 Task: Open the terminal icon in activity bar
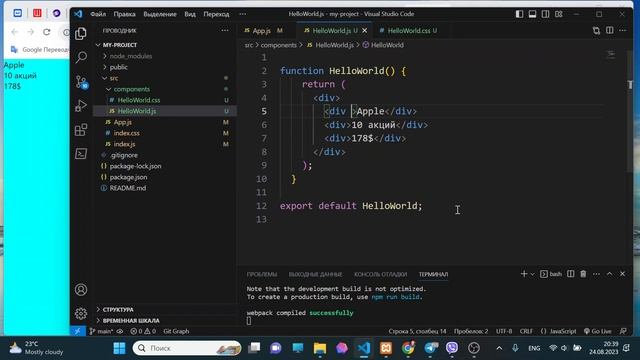81,153
